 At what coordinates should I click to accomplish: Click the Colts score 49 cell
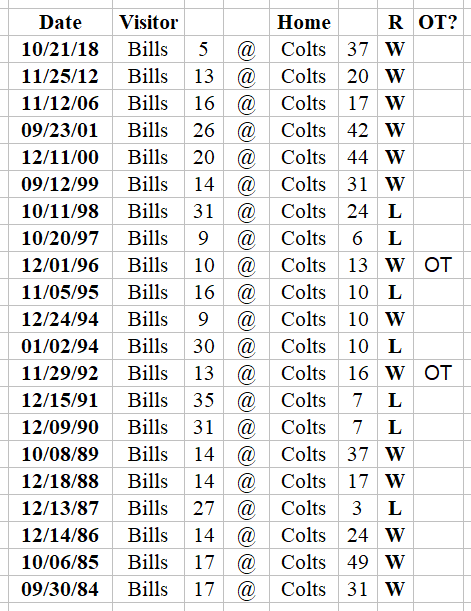(358, 562)
